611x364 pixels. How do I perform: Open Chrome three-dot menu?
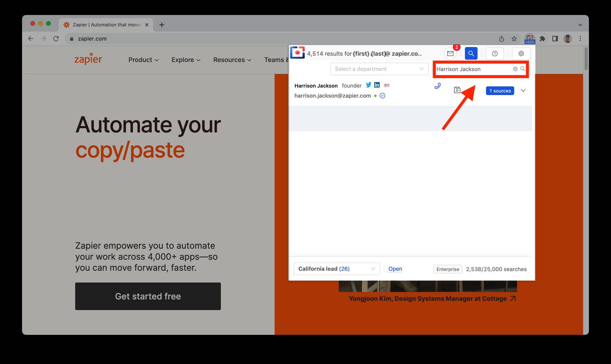(x=580, y=39)
